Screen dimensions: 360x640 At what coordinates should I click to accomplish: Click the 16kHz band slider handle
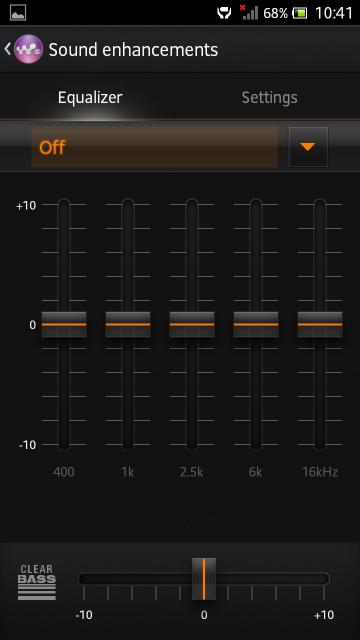(x=320, y=324)
